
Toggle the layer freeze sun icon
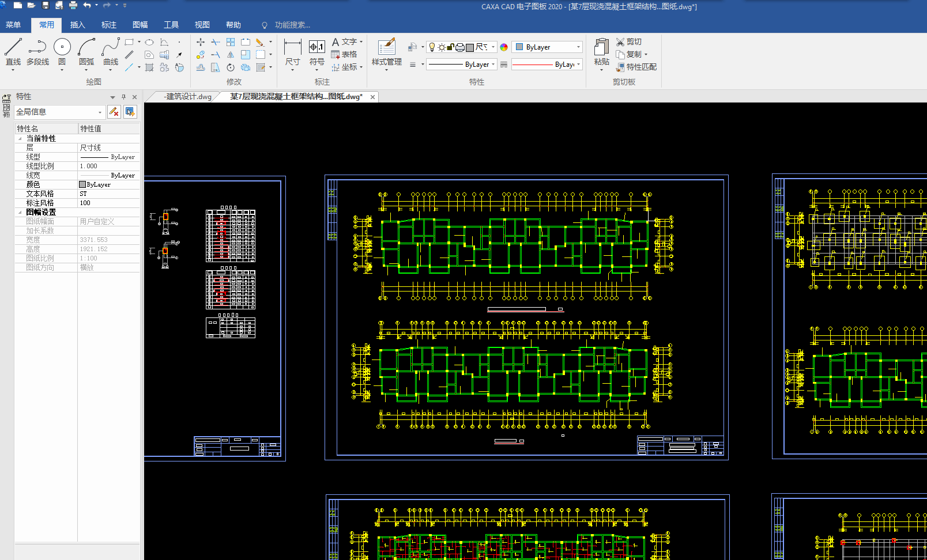click(x=442, y=47)
